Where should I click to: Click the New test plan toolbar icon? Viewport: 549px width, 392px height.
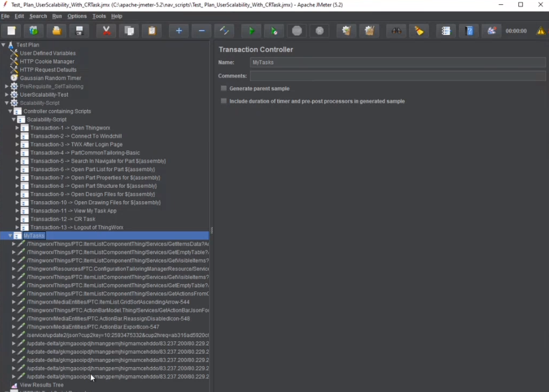click(x=11, y=31)
